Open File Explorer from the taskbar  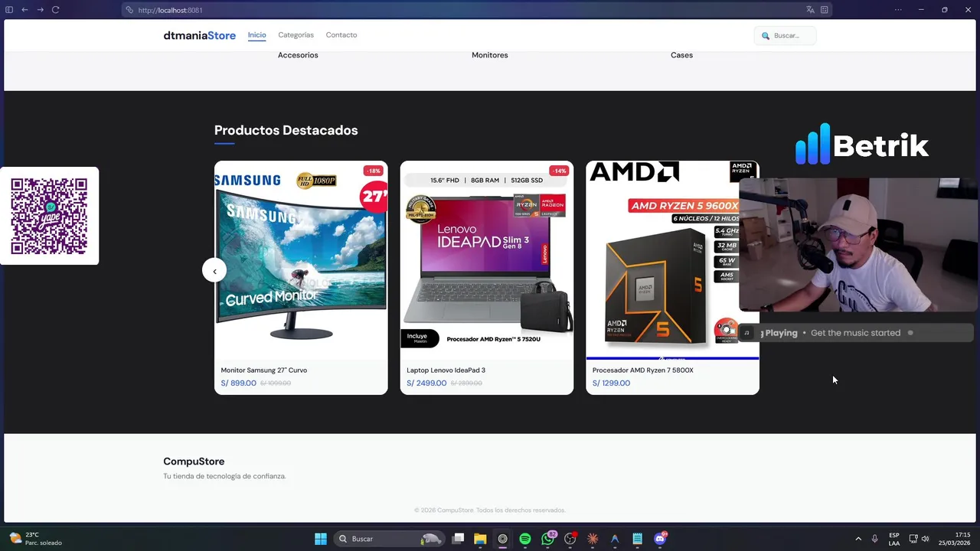click(480, 539)
